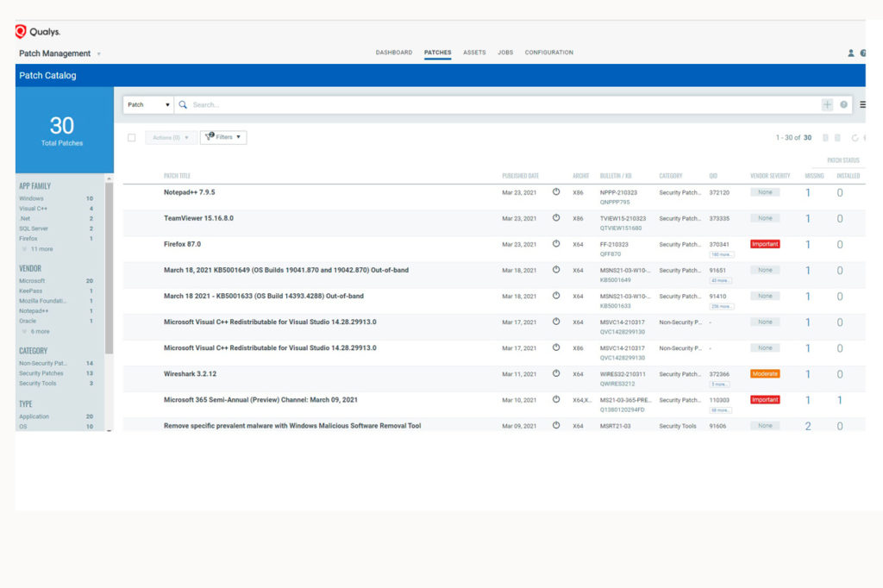Image resolution: width=883 pixels, height=588 pixels.
Task: Click the Qualys logo
Action: pos(38,32)
